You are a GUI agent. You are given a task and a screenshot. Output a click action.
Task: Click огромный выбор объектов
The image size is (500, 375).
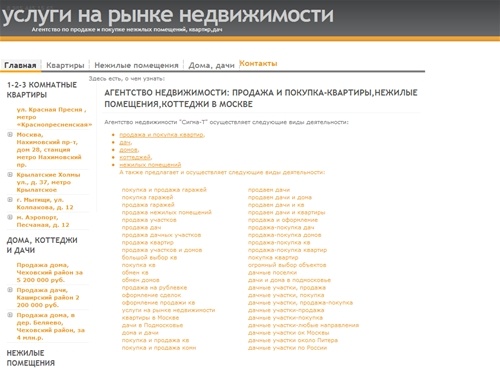(287, 265)
